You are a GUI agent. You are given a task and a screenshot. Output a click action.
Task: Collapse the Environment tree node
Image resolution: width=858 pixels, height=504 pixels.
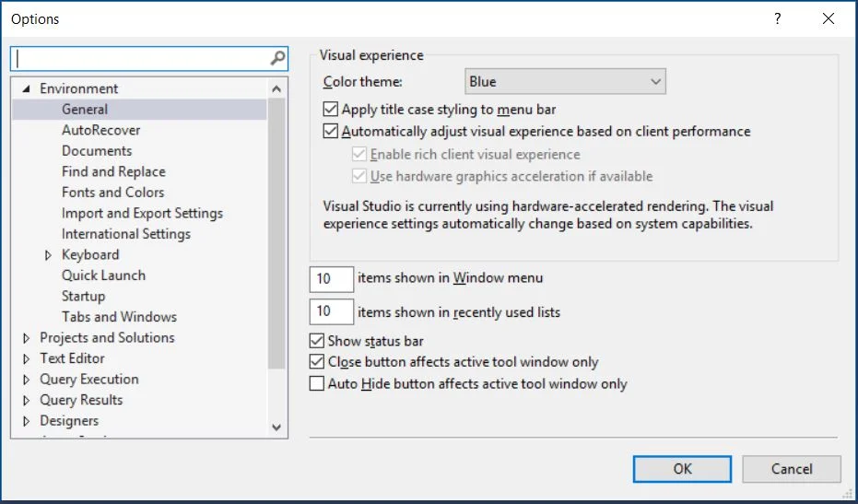pos(26,88)
